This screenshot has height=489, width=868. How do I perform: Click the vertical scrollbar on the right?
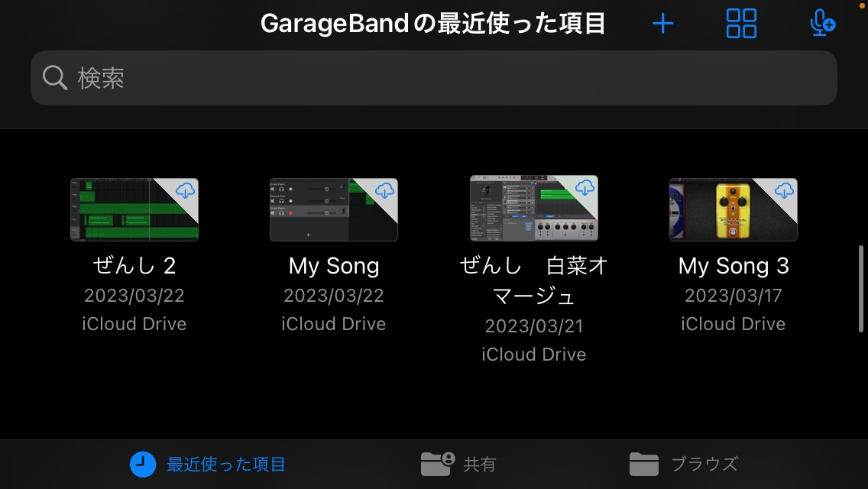click(861, 289)
